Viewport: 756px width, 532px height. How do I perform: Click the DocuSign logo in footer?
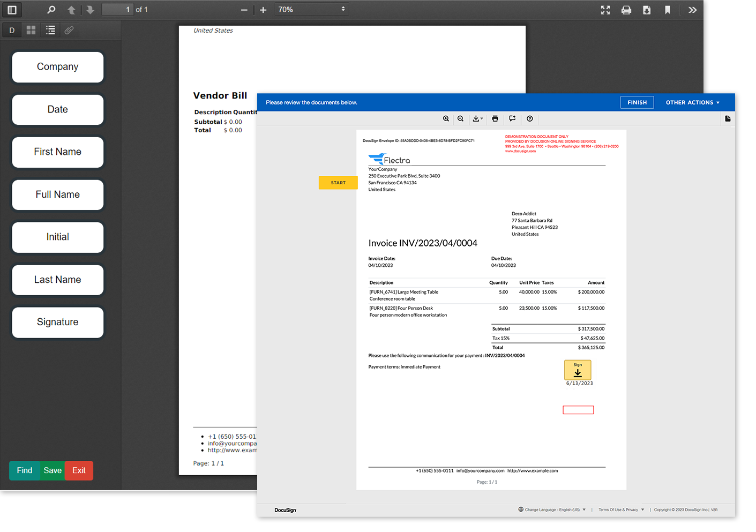285,510
